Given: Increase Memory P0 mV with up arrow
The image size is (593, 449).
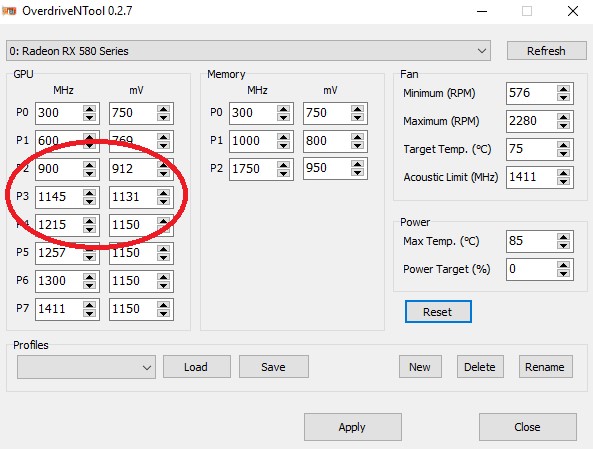Looking at the screenshot, I should [x=357, y=109].
